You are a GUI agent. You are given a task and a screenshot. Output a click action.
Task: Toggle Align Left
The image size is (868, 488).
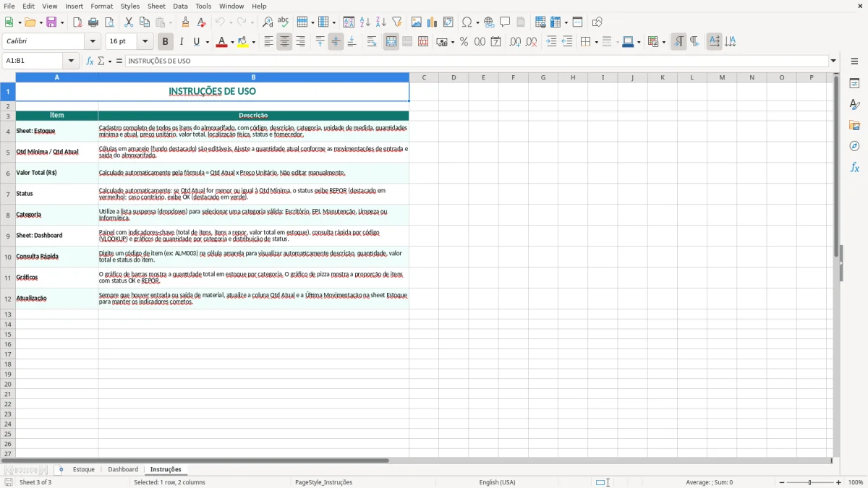tap(268, 42)
